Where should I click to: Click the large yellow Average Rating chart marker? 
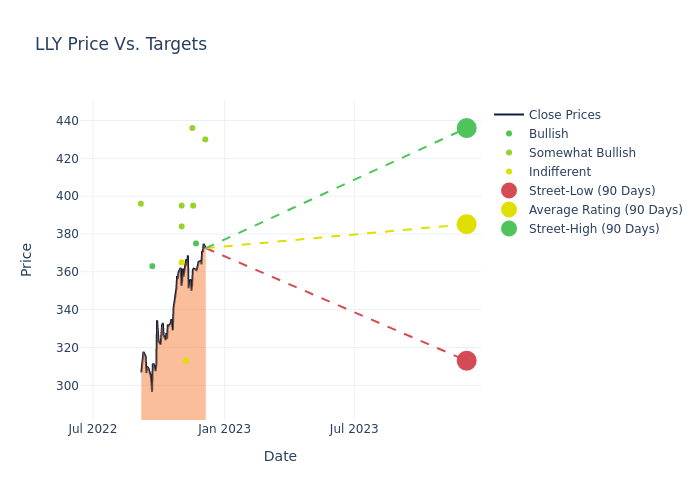coord(466,224)
